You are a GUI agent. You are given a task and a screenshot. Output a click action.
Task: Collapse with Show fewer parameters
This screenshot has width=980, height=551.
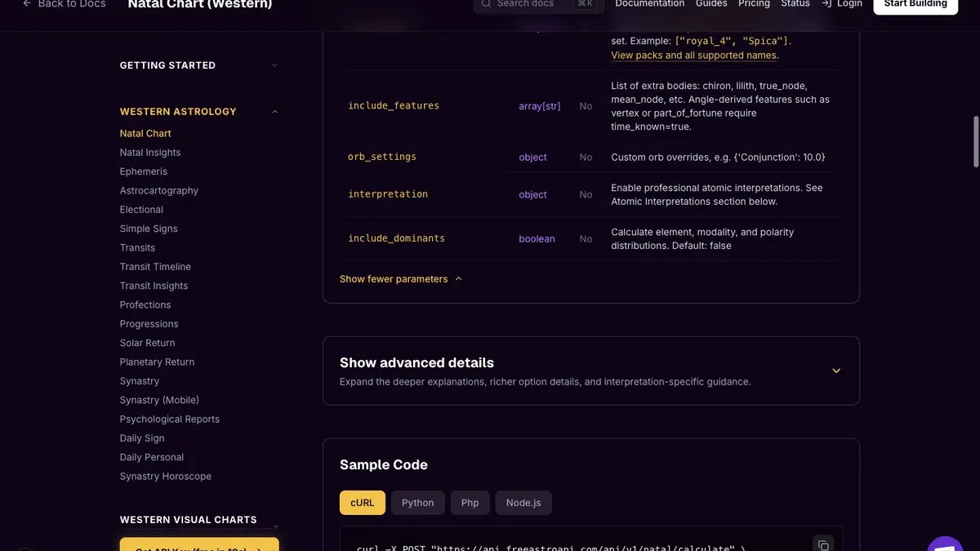click(401, 279)
